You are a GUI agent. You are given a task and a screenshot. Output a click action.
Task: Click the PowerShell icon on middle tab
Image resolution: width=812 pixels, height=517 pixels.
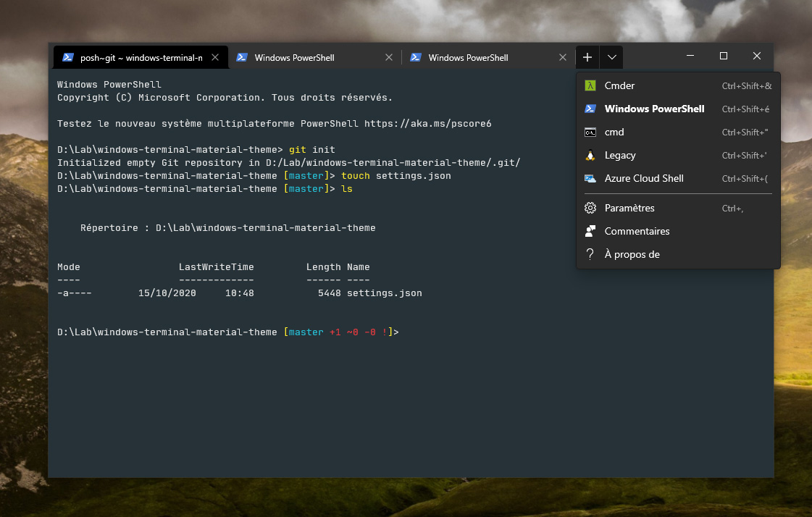(x=242, y=57)
